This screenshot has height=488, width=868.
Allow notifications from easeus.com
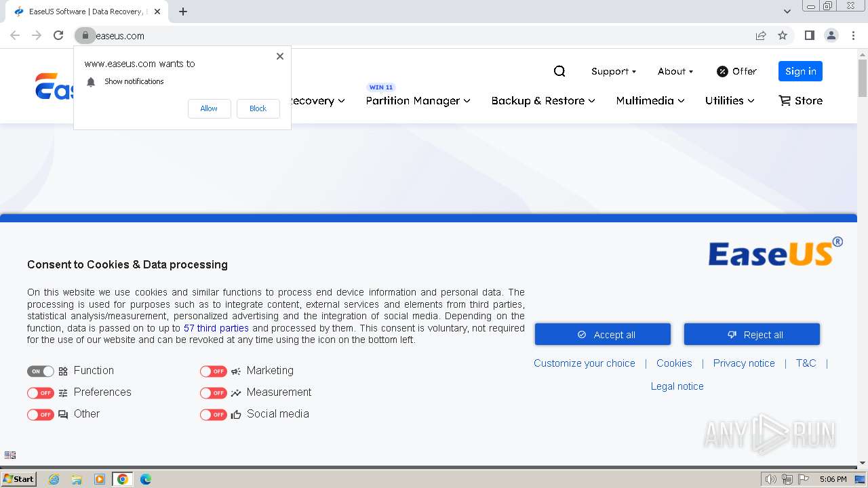(209, 108)
